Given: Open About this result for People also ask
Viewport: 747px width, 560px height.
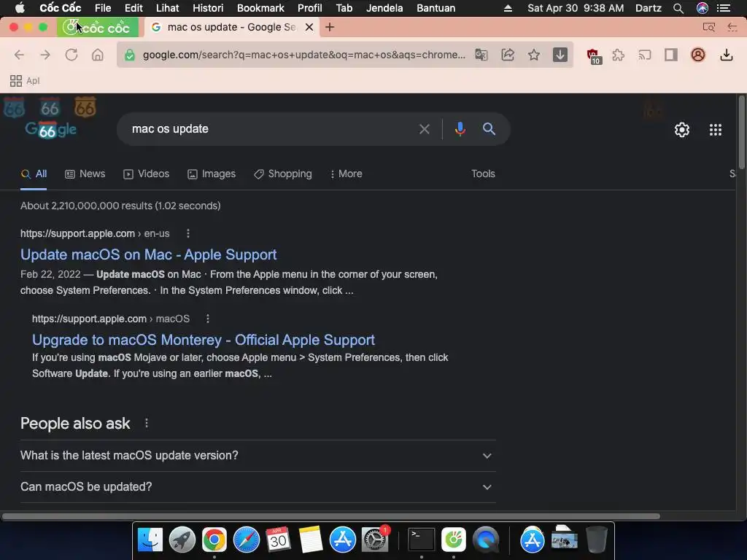Looking at the screenshot, I should click(x=147, y=423).
